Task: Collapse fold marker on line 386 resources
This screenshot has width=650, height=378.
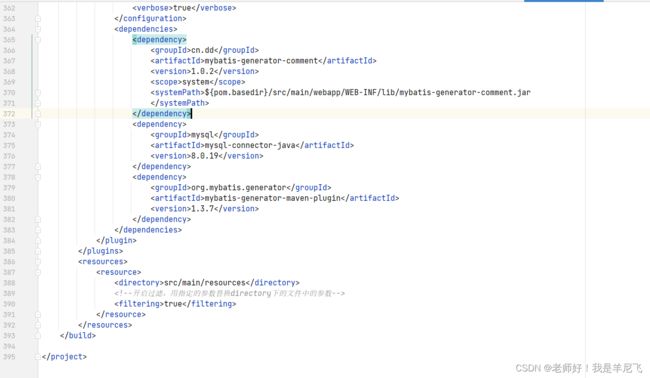Action: 38,262
